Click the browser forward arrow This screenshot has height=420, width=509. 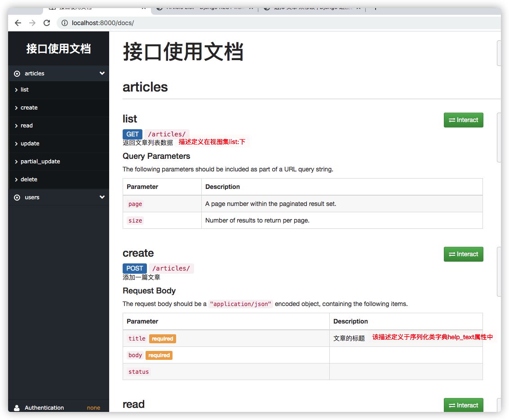(x=32, y=23)
